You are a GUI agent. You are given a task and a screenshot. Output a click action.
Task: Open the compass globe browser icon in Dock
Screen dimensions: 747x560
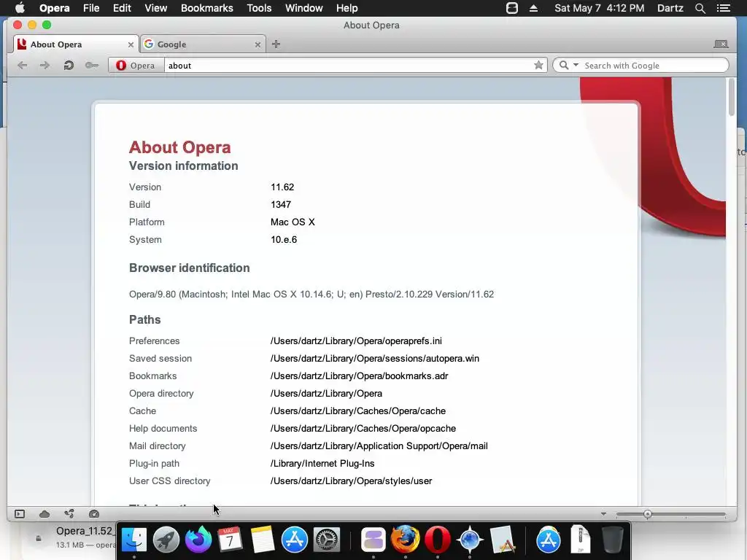click(x=470, y=540)
